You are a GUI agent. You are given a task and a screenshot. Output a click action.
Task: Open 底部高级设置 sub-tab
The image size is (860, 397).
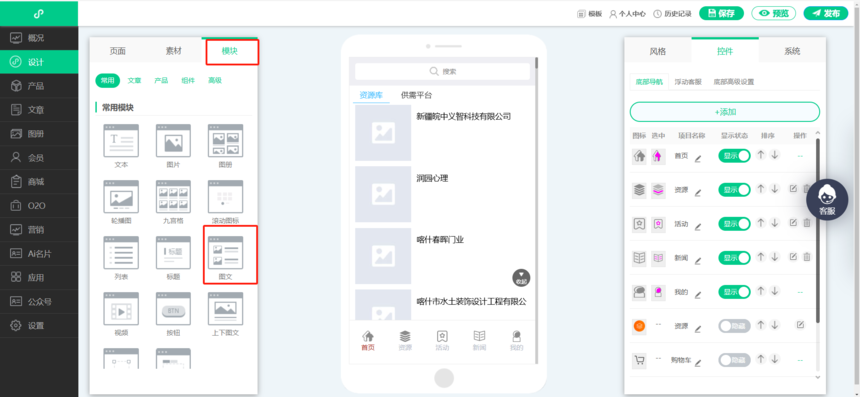tap(733, 82)
